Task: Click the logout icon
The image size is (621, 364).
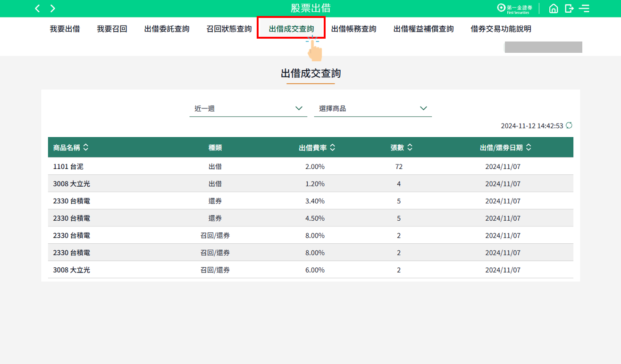Action: (x=569, y=8)
